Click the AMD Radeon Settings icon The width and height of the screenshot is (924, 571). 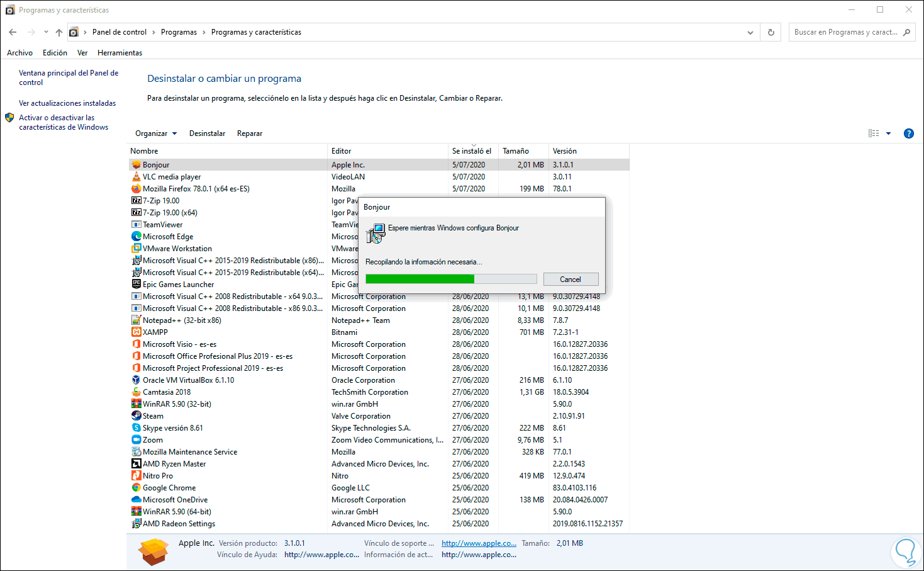tap(136, 524)
